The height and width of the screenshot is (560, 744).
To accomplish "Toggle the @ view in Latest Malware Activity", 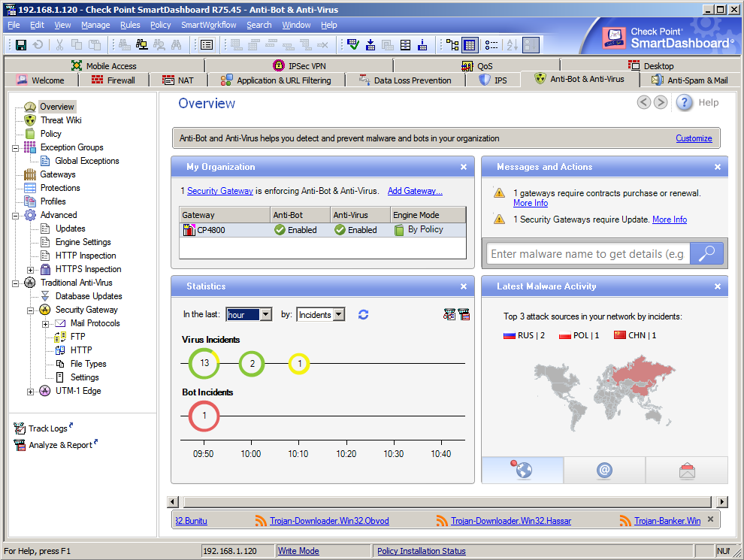I will point(604,470).
